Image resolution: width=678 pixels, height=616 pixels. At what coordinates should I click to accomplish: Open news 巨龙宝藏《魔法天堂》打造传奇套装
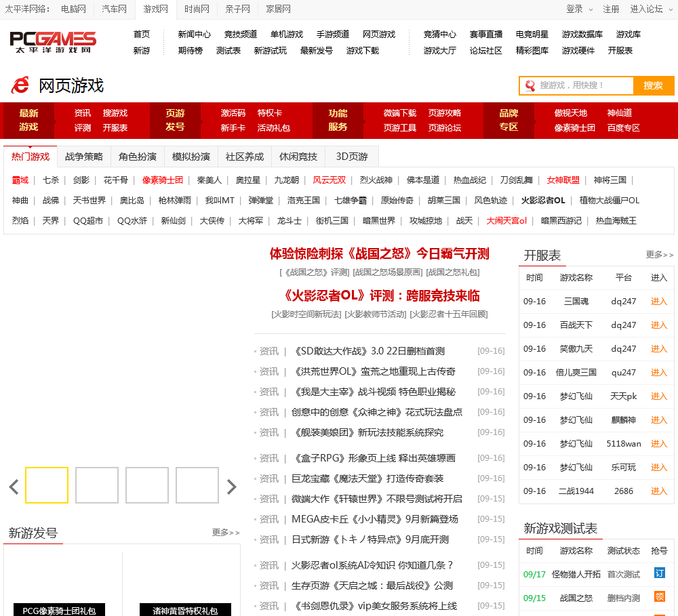coord(367,478)
